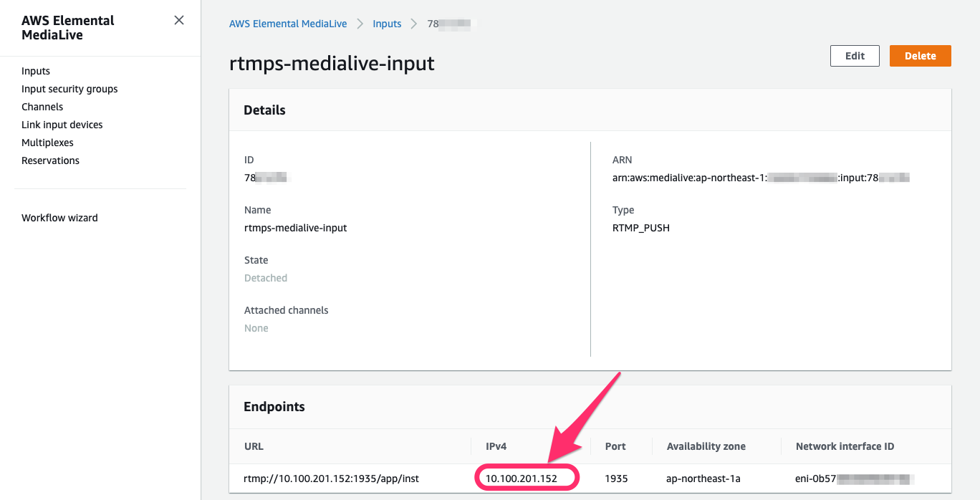
Task: Click the Network interface ID column header
Action: [845, 446]
